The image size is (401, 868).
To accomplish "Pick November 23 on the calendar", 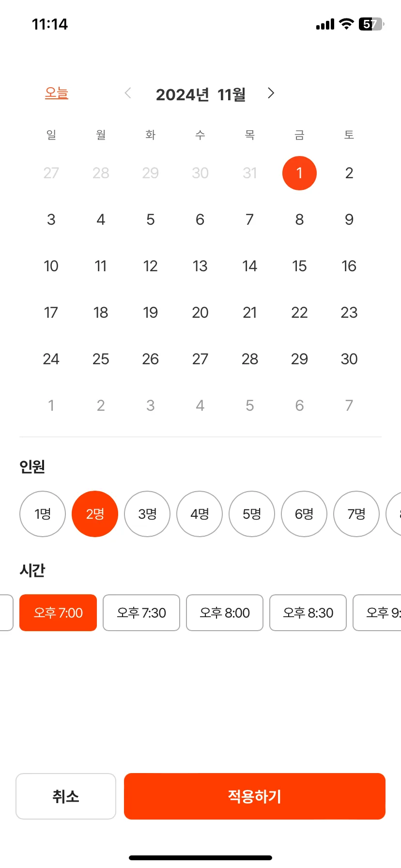I will pyautogui.click(x=349, y=312).
